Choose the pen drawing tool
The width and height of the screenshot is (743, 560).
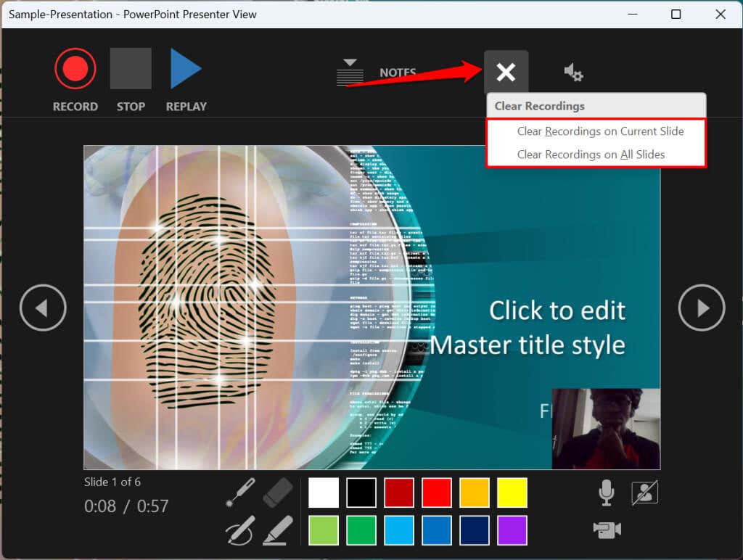(x=241, y=530)
